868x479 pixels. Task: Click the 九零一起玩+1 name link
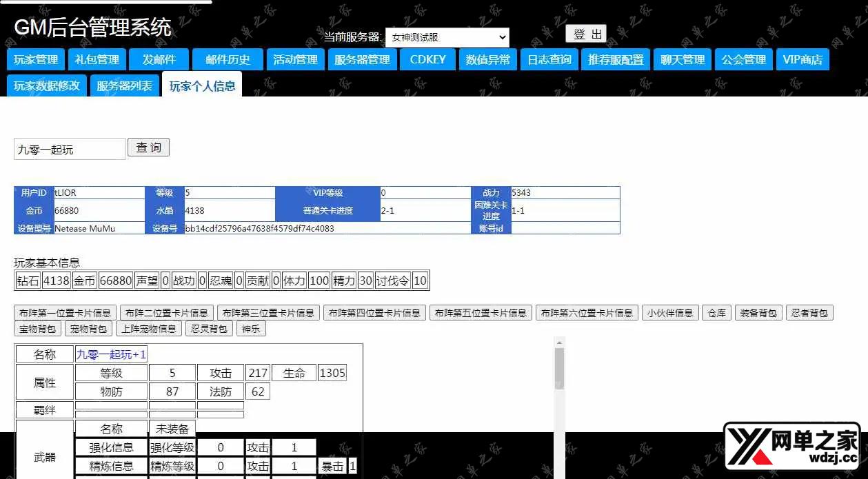pyautogui.click(x=111, y=354)
